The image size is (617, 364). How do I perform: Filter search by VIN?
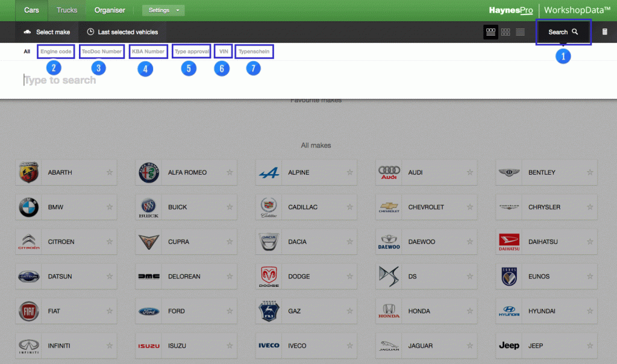click(223, 51)
